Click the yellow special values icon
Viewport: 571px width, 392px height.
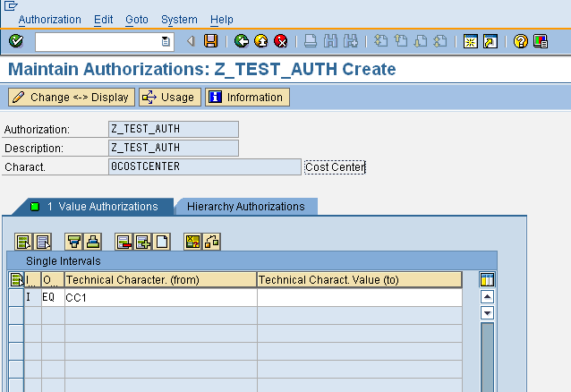(192, 242)
